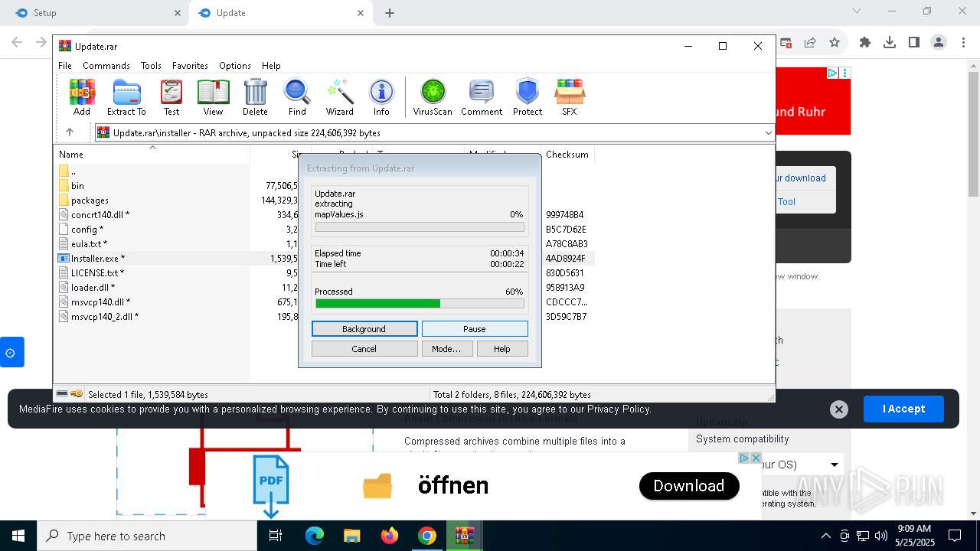Open the Help menu
Viewport: 980px width, 551px height.
[x=271, y=66]
